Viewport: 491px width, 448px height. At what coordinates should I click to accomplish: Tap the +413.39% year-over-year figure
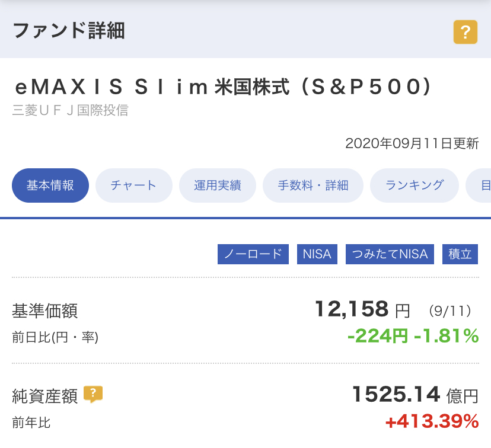click(432, 421)
